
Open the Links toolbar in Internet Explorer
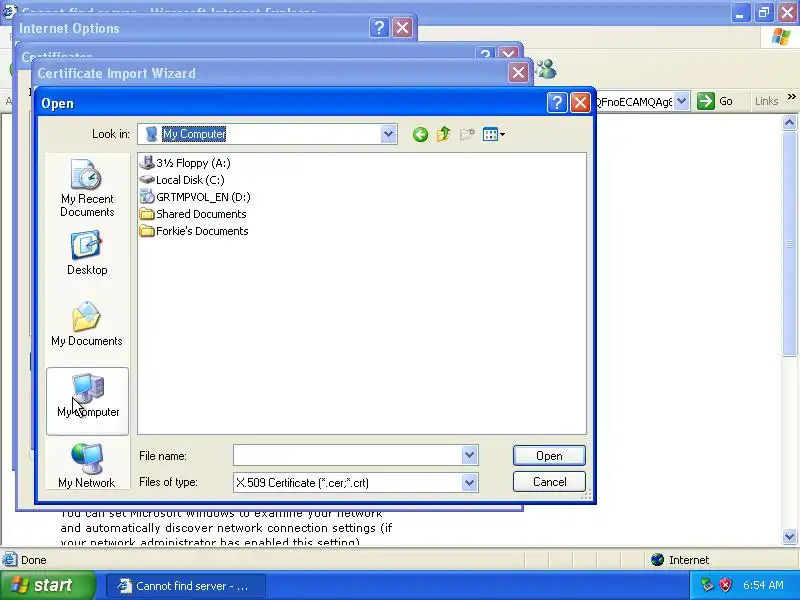pos(766,101)
